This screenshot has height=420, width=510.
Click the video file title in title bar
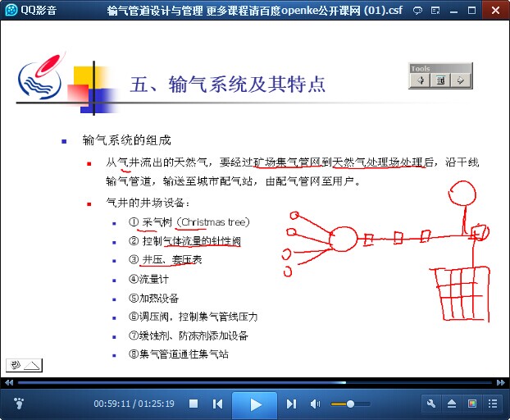[255, 11]
